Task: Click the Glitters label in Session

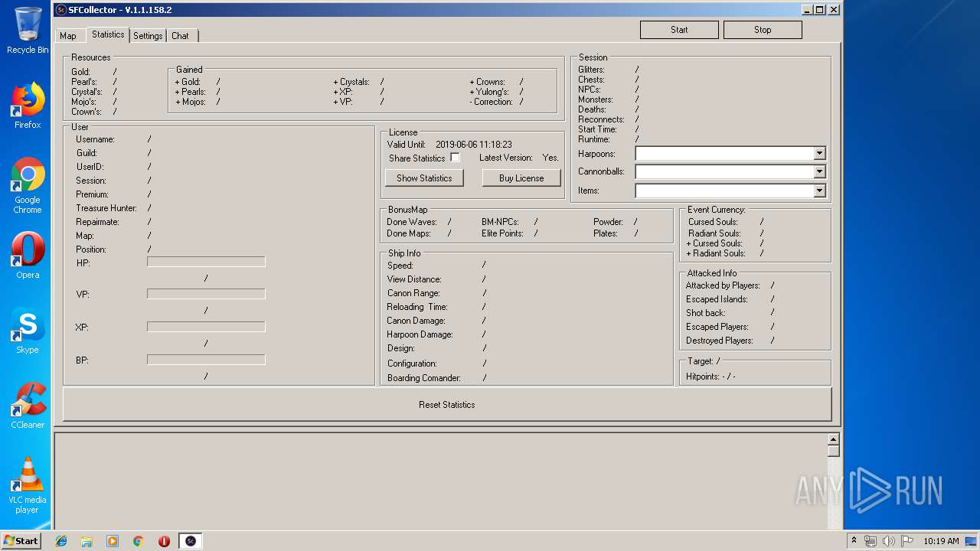Action: (x=591, y=70)
